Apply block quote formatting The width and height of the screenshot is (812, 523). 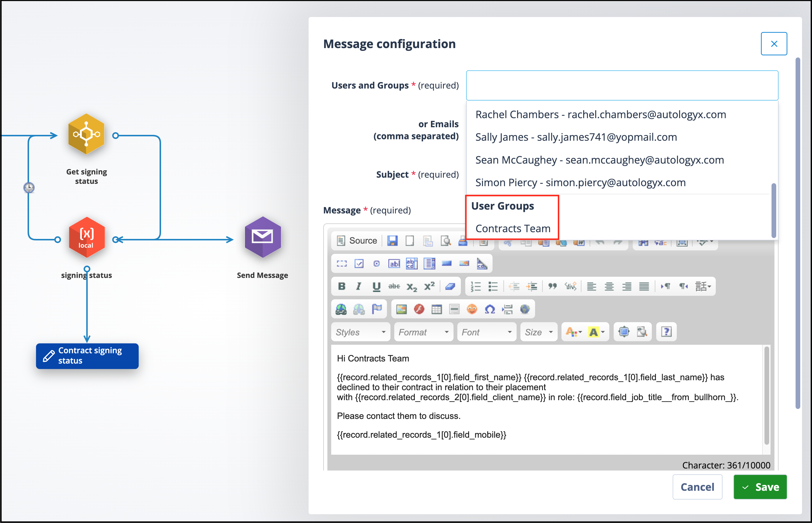click(x=552, y=286)
